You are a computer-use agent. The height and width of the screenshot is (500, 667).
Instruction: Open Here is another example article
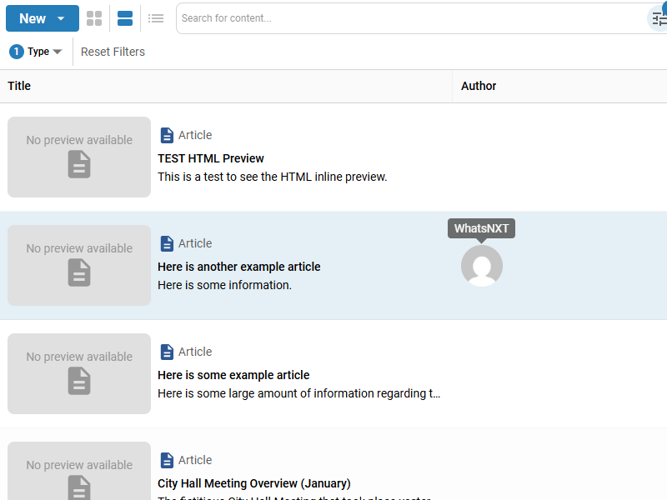coord(239,267)
